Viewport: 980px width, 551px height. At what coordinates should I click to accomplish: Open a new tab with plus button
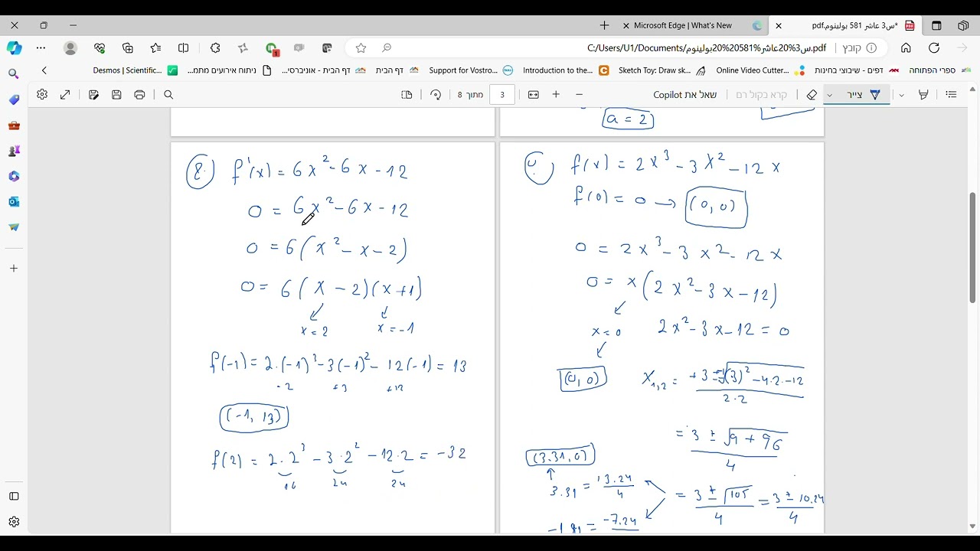click(604, 25)
